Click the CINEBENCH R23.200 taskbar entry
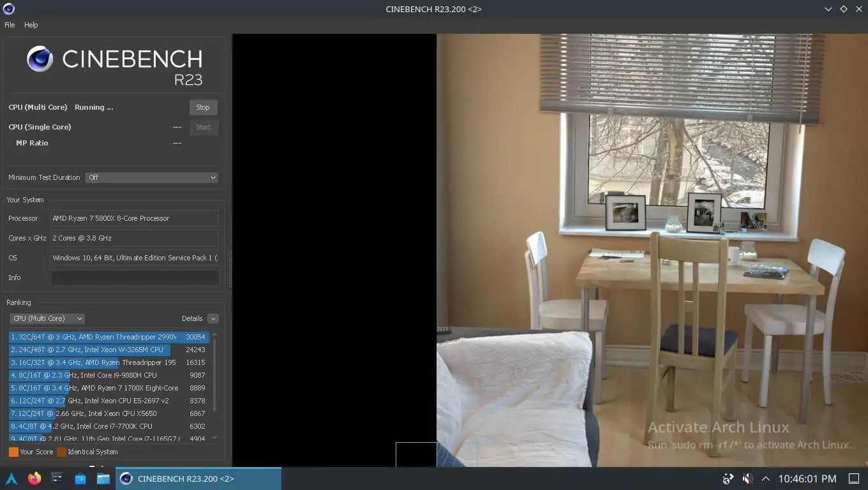This screenshot has width=868, height=490. click(198, 479)
